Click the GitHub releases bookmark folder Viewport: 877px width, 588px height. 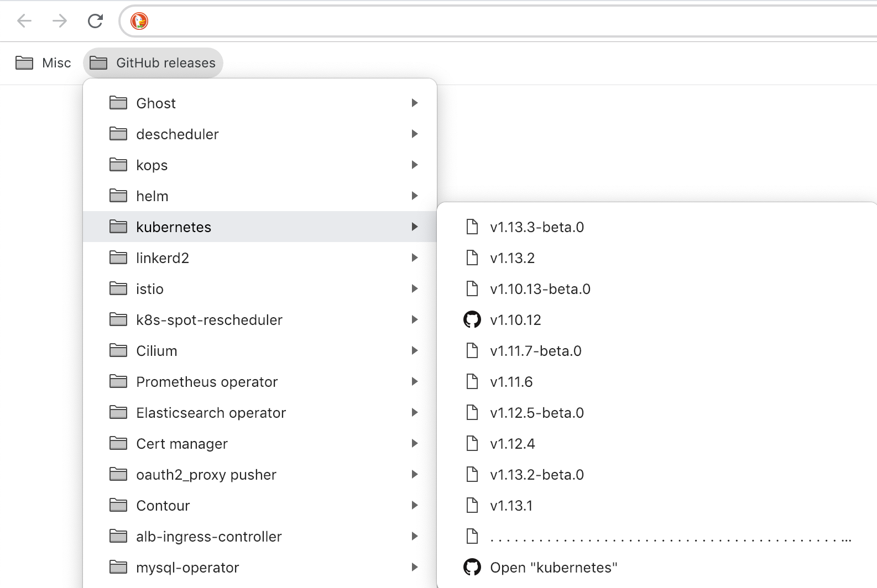pos(153,63)
